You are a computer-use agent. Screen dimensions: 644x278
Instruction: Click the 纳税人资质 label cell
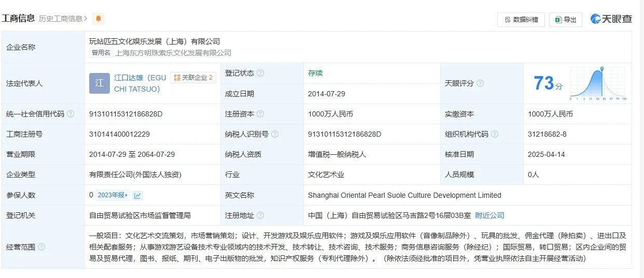tap(262, 154)
